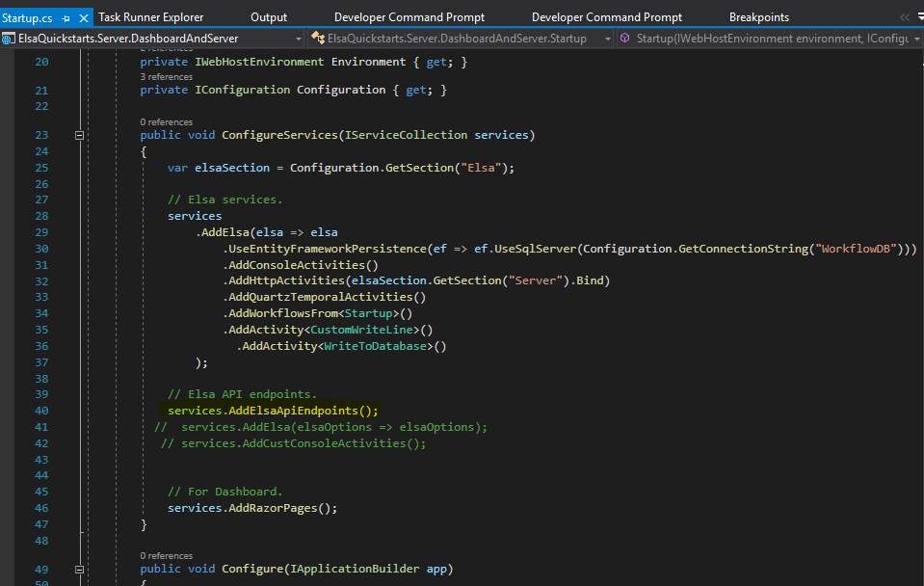Click the vertical scrollbar on the right edge

(x=919, y=289)
